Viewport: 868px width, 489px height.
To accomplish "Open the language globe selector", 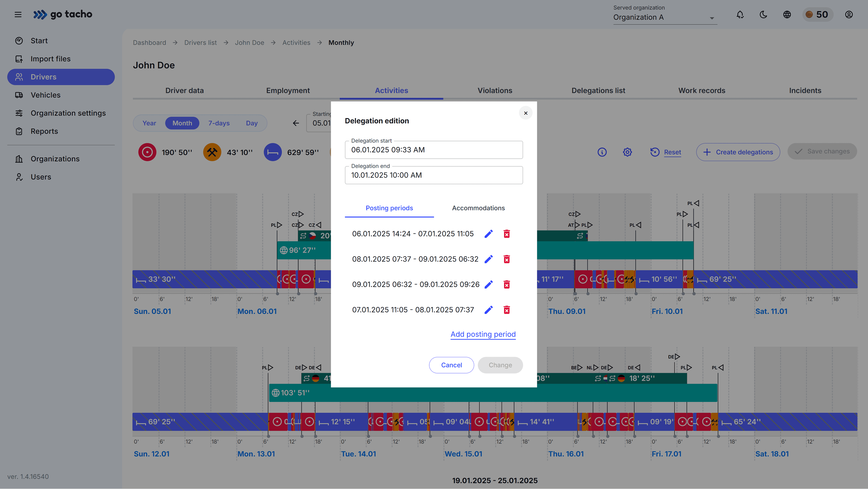I will point(787,14).
